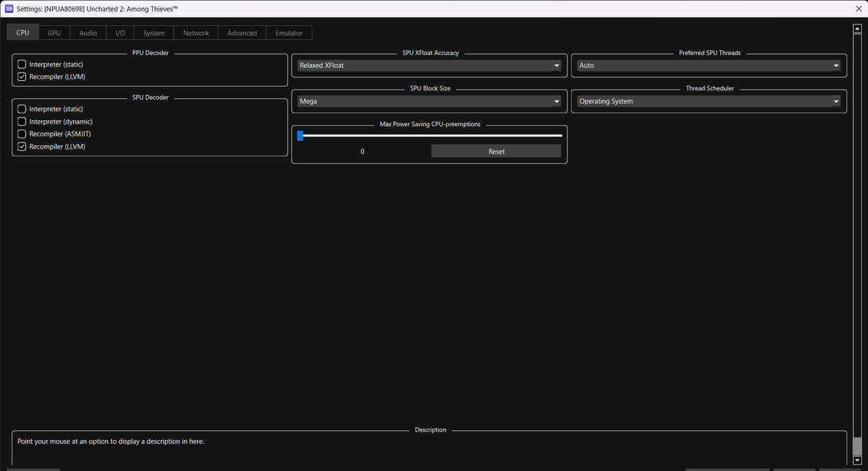Open the Emulator tab
868x471 pixels.
289,33
